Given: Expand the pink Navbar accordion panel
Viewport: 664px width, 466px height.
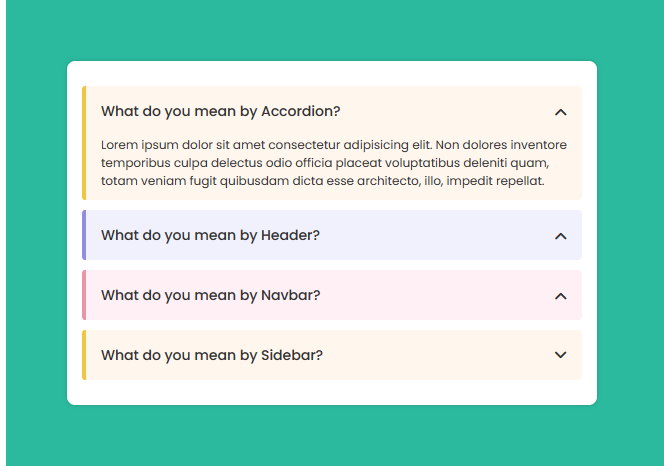Looking at the screenshot, I should (x=332, y=295).
